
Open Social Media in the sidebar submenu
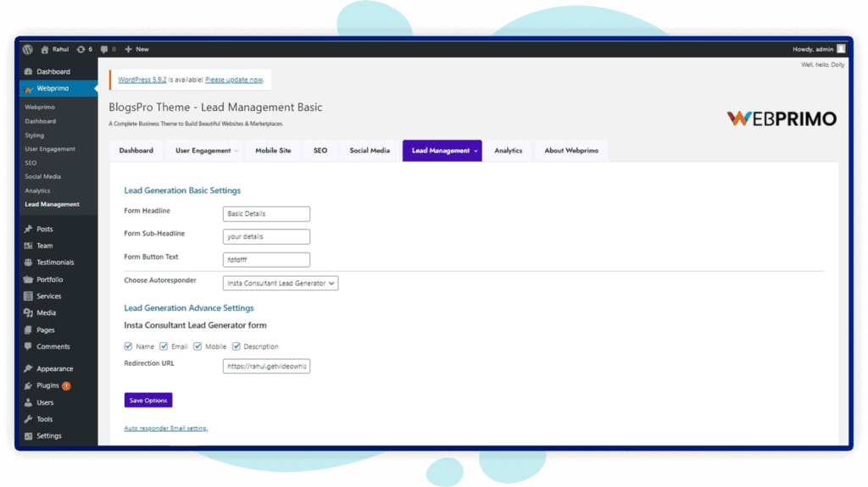tap(42, 176)
